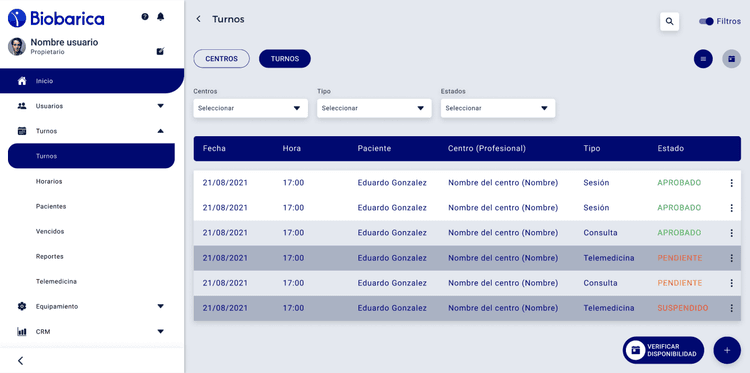Click Telemedicina type in the PENDIENTE row
Viewport: 750px width, 373px height.
608,258
